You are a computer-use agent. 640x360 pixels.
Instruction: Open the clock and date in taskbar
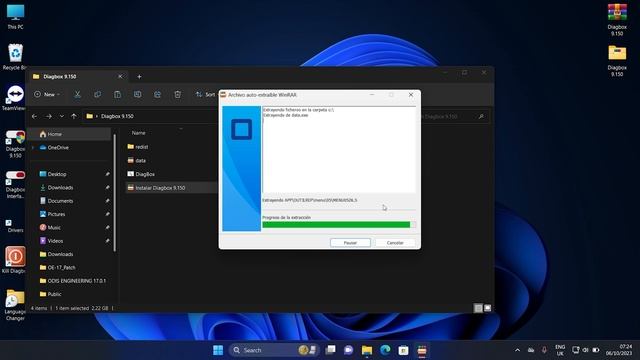pos(619,350)
